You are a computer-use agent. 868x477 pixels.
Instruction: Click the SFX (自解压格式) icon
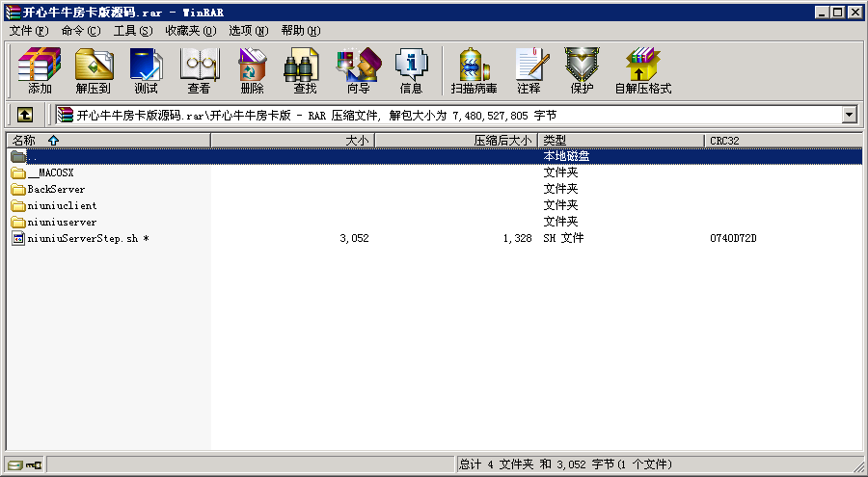click(x=643, y=70)
